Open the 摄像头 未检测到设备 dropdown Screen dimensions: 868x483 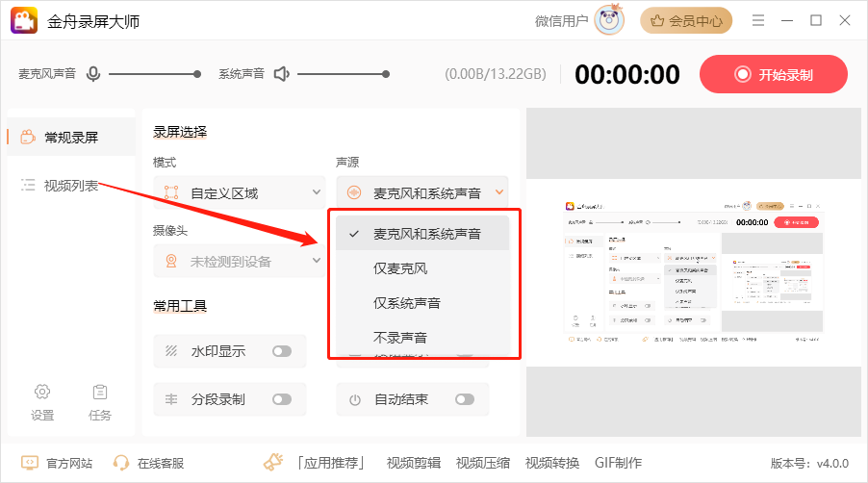click(x=240, y=261)
